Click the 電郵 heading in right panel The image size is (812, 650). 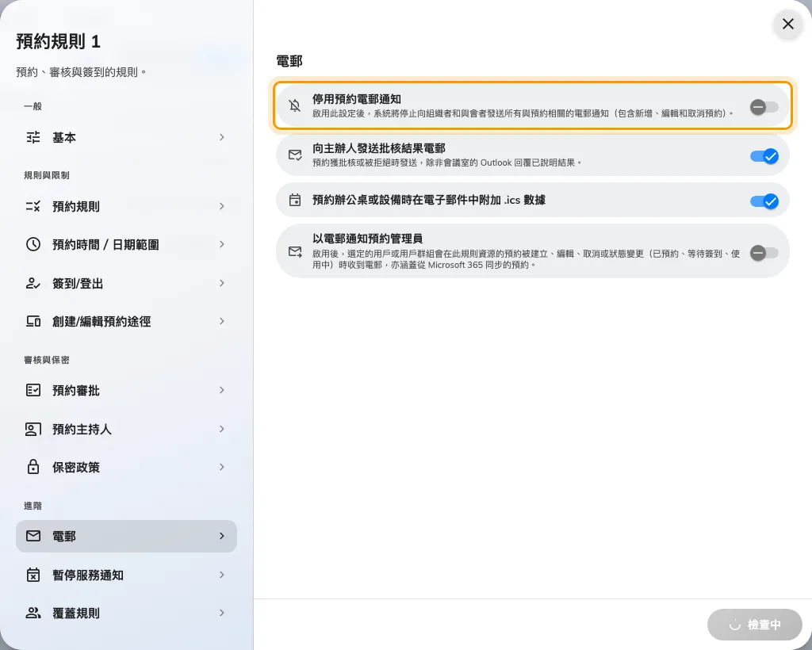pyautogui.click(x=289, y=61)
